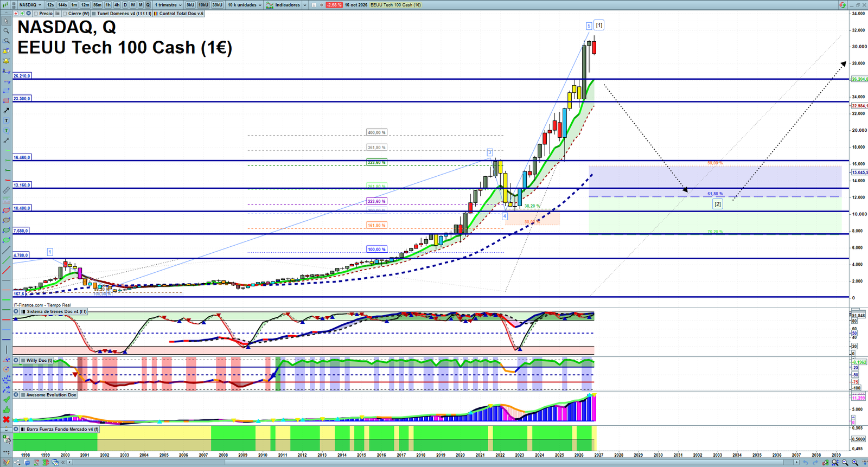
Task: Switch to the D daily timeframe
Action: [x=125, y=5]
